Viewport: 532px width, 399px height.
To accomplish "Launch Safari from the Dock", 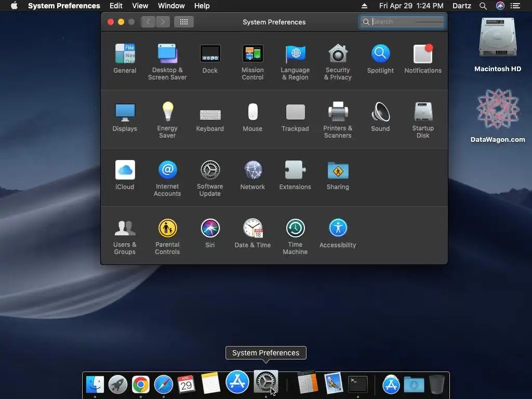I will 164,384.
